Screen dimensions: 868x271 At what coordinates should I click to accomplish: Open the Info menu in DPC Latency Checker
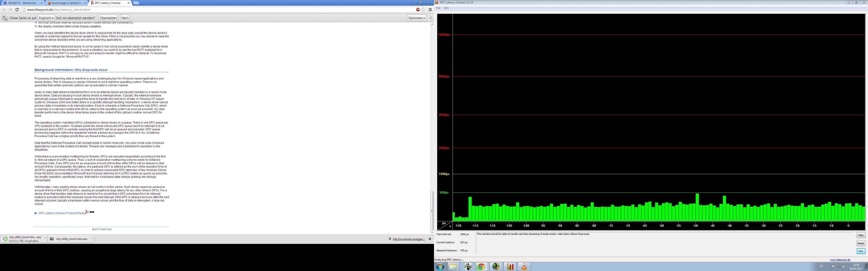click(x=446, y=8)
